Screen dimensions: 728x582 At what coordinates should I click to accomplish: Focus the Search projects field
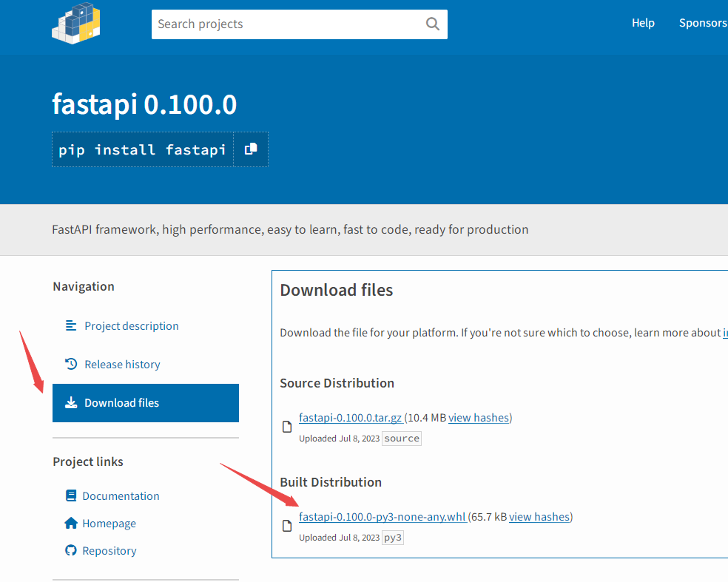point(300,24)
